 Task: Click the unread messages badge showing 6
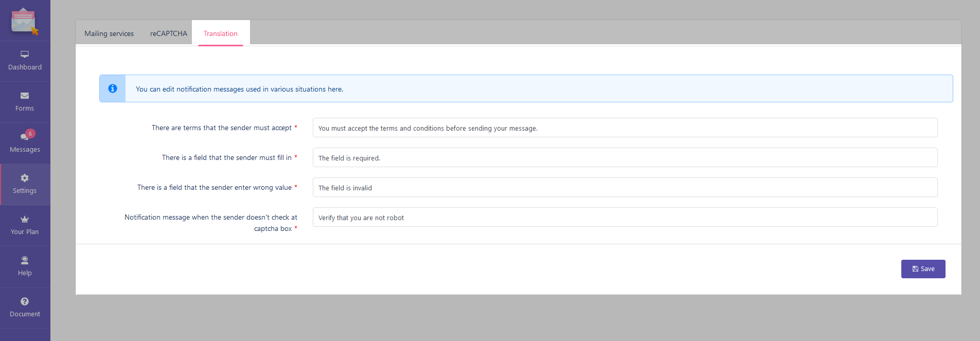30,134
